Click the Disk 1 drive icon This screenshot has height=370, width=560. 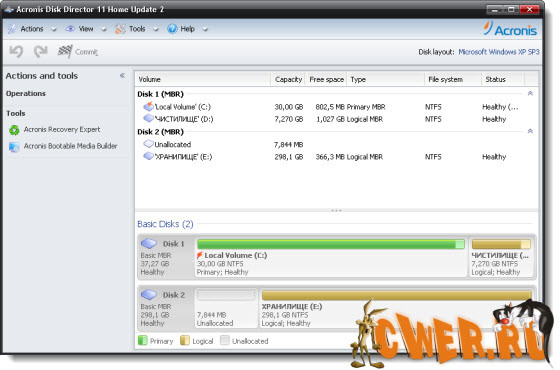(149, 244)
